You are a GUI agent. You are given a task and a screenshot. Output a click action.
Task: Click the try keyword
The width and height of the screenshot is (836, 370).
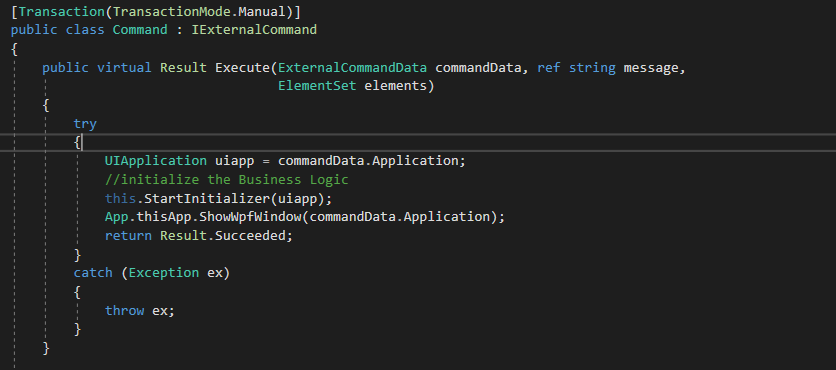[85, 124]
